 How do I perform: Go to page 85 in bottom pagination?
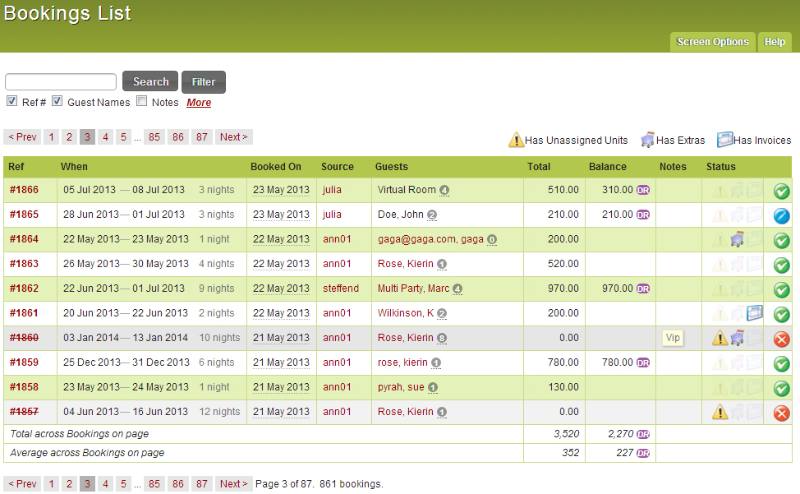154,484
